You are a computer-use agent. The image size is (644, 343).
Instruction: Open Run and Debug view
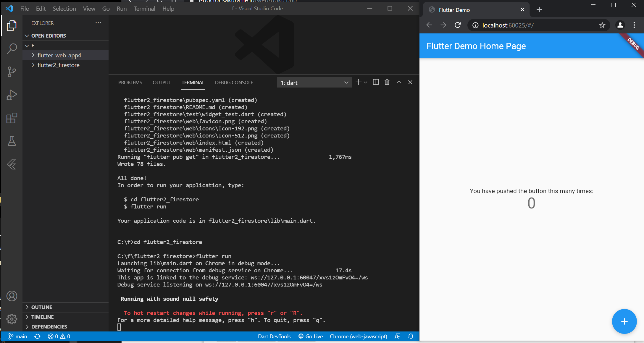(x=12, y=95)
